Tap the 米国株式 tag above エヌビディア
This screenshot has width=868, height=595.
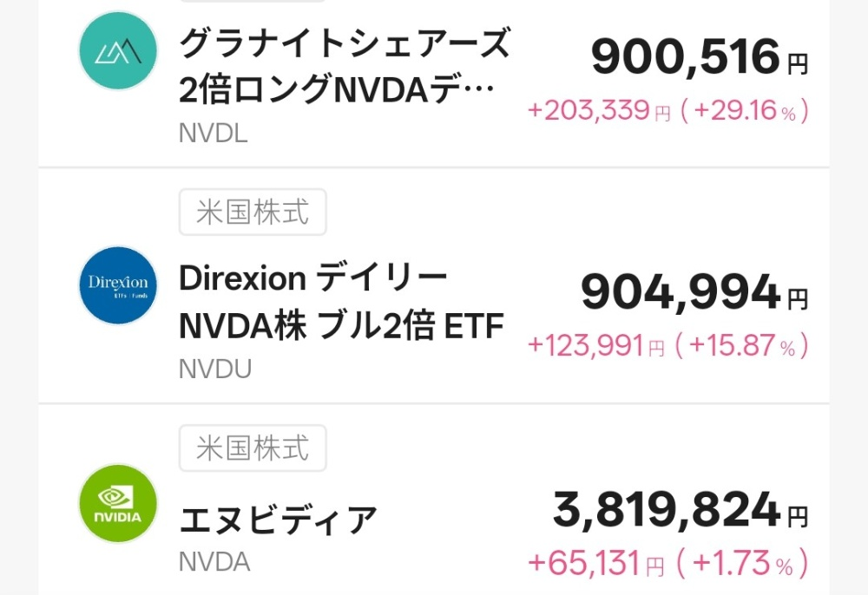[253, 448]
